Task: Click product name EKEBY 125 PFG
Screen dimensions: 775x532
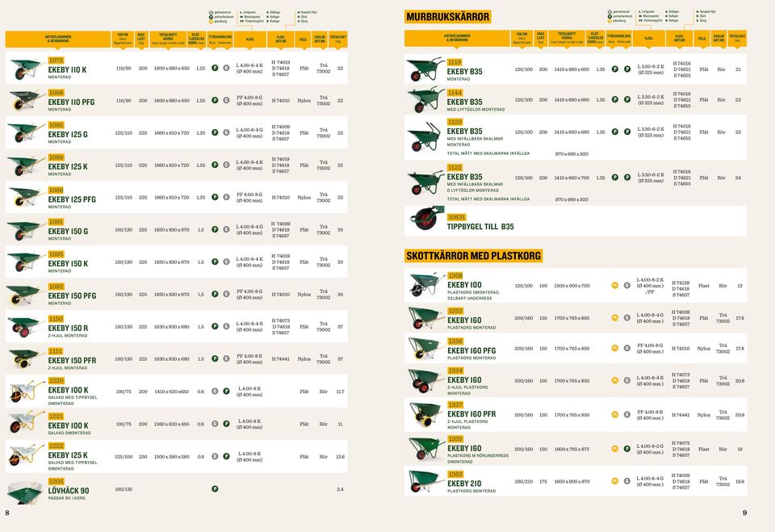Action: (x=72, y=199)
